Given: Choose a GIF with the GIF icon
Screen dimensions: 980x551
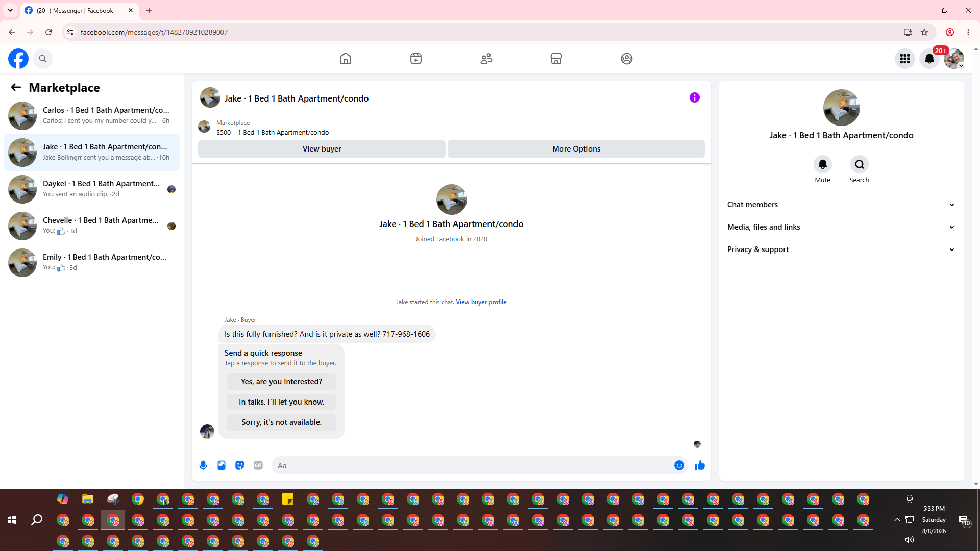Looking at the screenshot, I should point(258,465).
